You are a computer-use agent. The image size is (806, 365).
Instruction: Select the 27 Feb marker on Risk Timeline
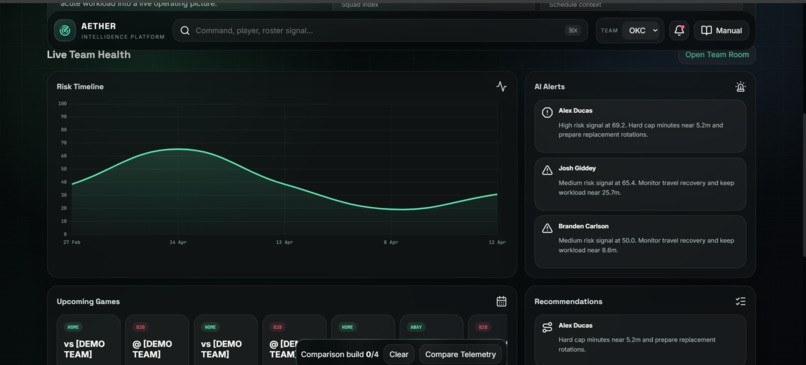71,242
